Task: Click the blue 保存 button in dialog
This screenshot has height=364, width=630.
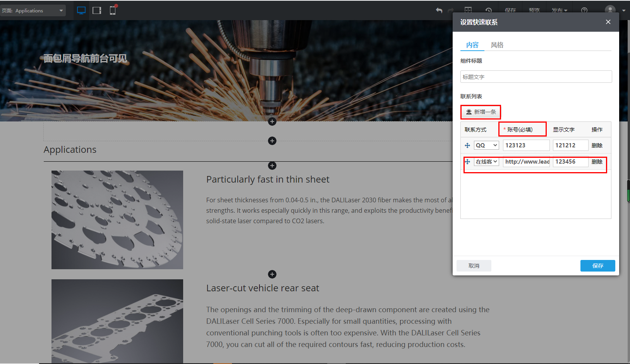Action: [597, 266]
